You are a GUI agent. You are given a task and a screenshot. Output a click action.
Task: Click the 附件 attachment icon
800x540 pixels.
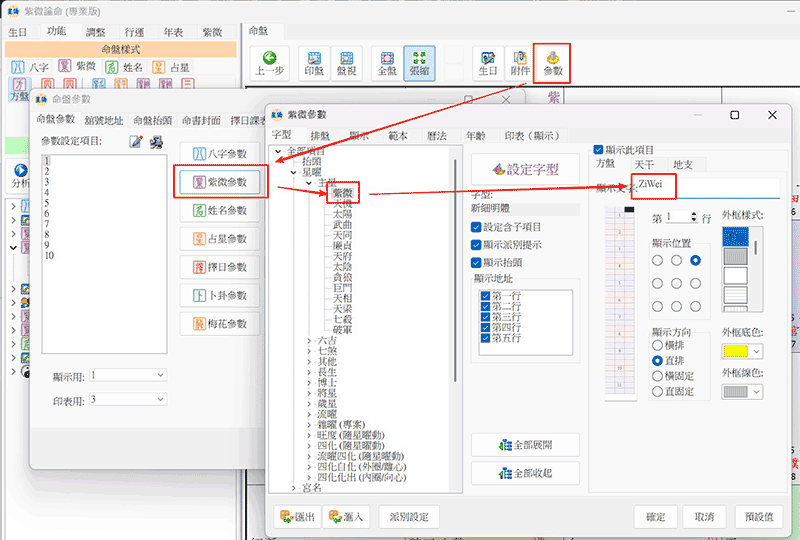(518, 62)
